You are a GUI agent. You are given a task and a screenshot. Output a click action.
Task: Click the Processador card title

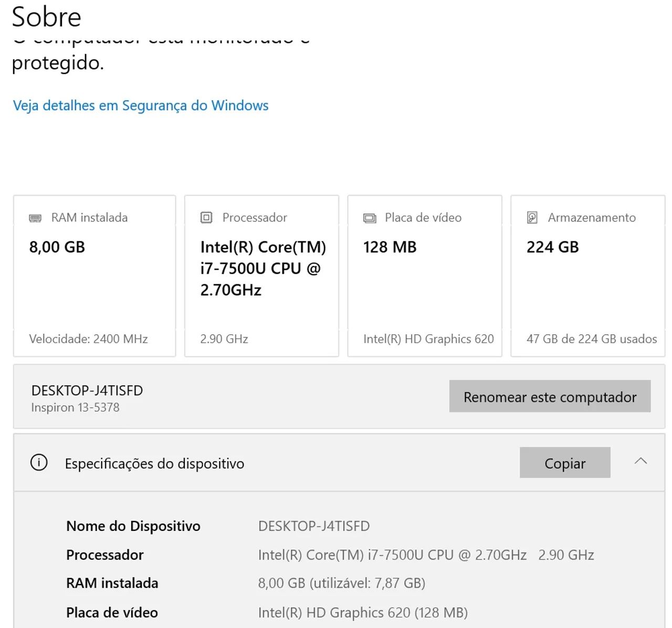(x=255, y=218)
